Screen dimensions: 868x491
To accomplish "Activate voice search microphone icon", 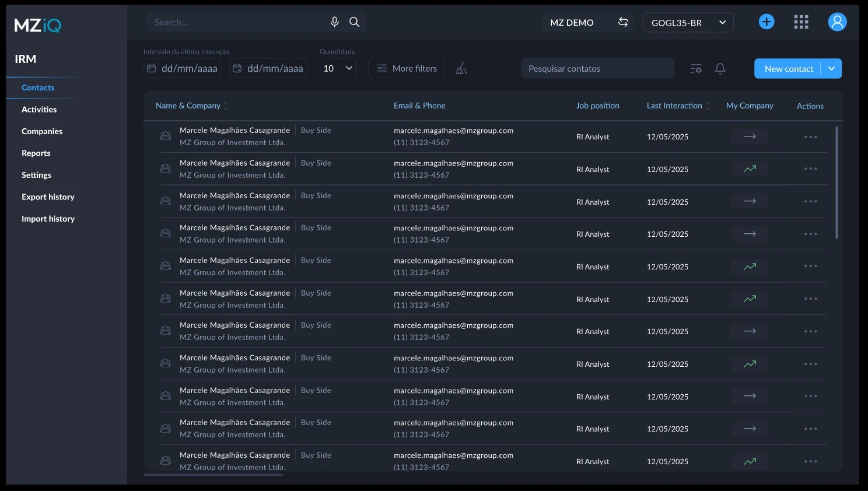I will click(x=334, y=22).
